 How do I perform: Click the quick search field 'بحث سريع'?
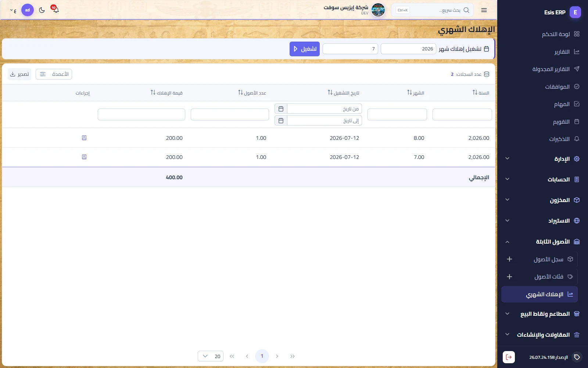coord(432,10)
